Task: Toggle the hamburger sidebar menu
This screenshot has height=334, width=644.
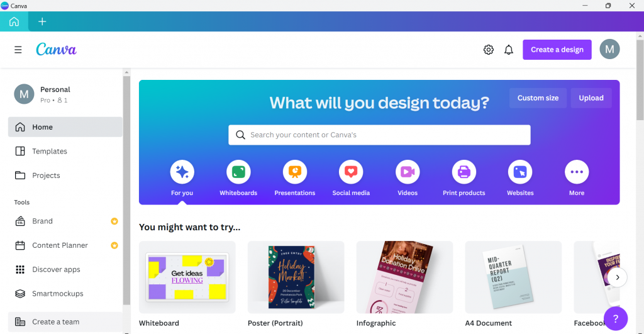Action: 18,50
